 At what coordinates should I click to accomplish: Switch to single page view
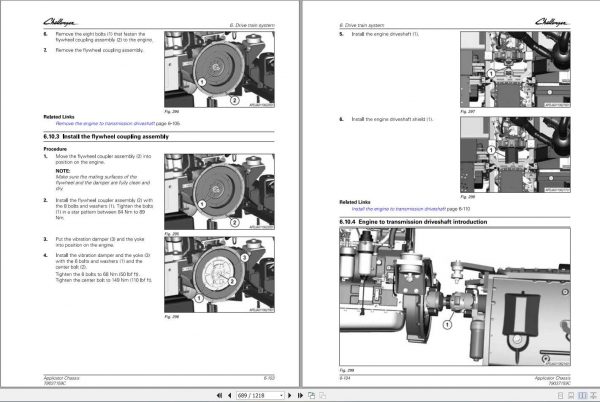560,395
